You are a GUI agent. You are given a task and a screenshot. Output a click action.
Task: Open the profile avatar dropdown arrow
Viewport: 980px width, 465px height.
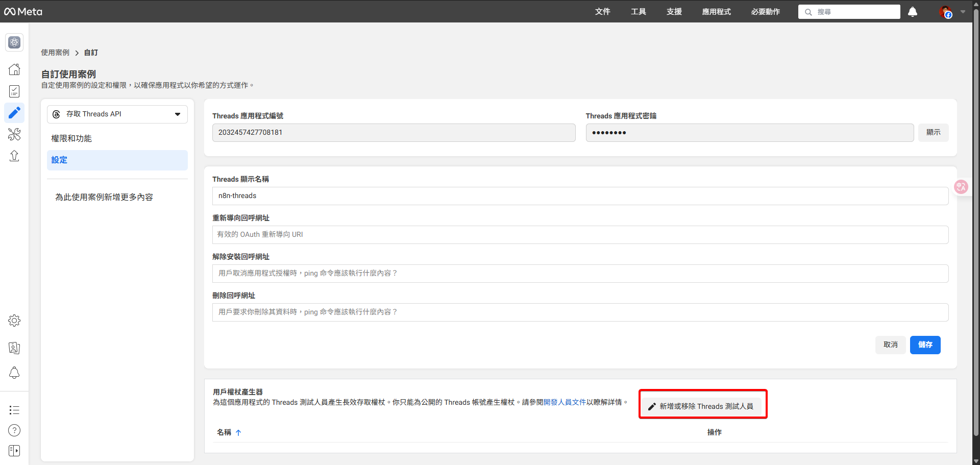tap(964, 12)
